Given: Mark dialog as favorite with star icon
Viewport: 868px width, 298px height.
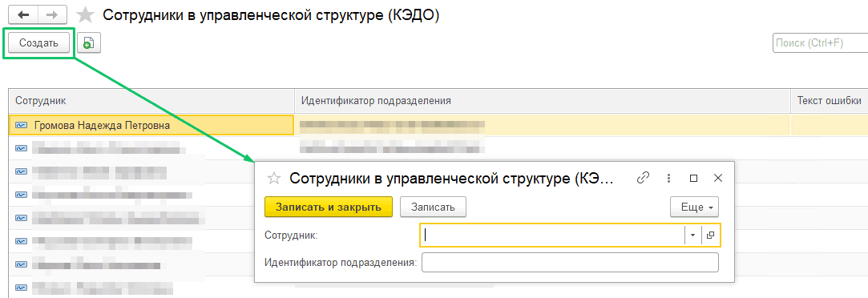Looking at the screenshot, I should click(x=274, y=178).
